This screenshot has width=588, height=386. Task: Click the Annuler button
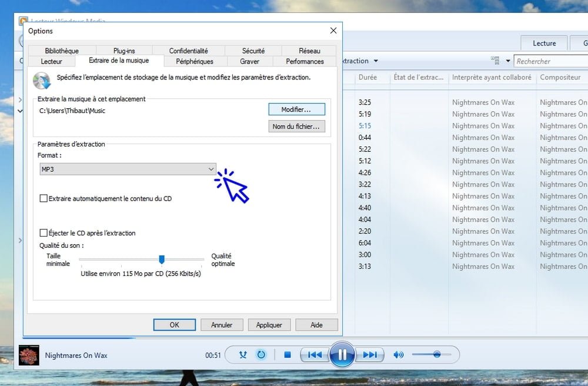[x=222, y=325]
